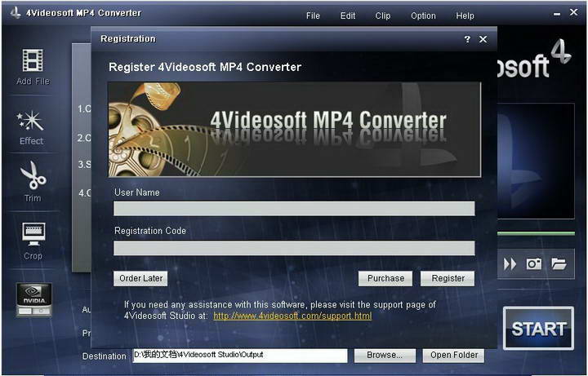Screen dimensions: 588x376
Task: Open the Clip menu
Action: 382,15
